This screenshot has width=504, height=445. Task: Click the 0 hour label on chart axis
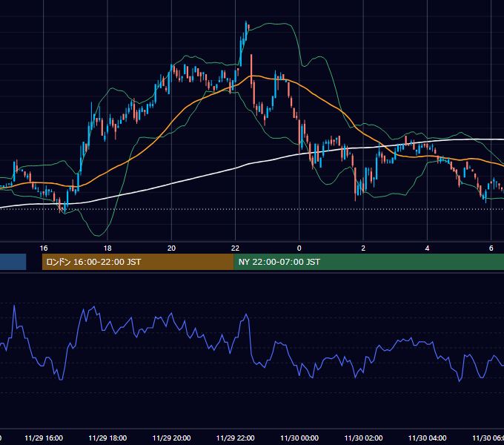[x=299, y=248]
